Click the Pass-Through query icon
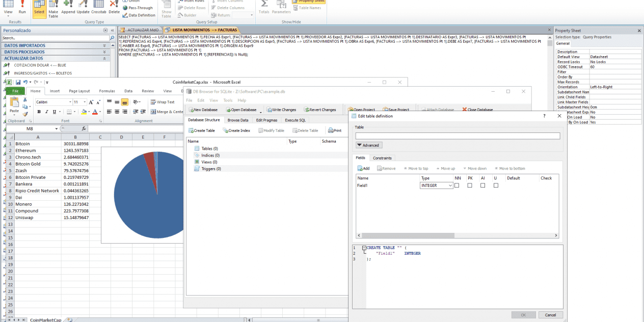This screenshot has height=322, width=644. point(138,8)
